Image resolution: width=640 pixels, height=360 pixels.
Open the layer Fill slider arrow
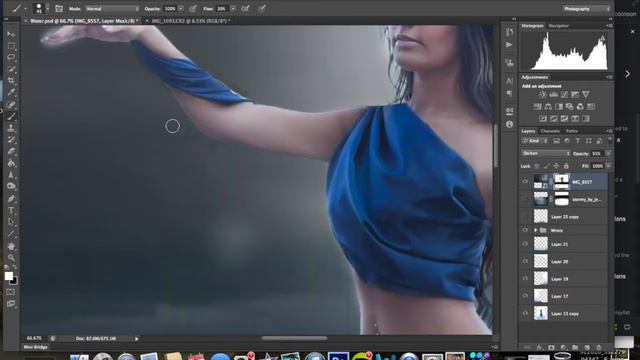(608, 166)
